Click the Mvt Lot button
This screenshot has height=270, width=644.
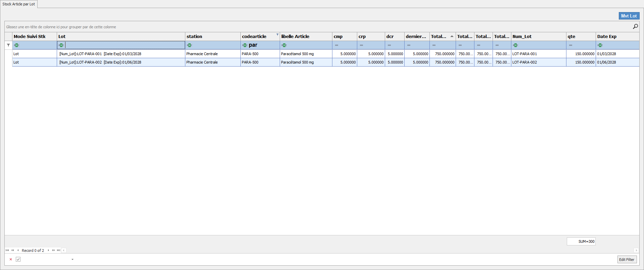click(x=629, y=16)
